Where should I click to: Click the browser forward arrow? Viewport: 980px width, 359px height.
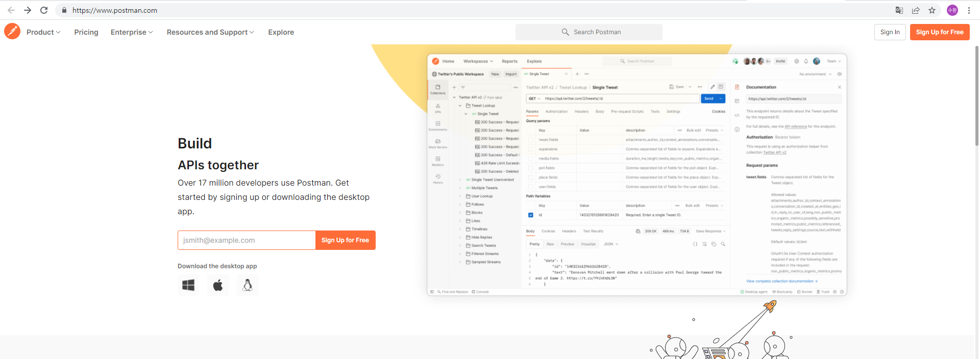pyautogui.click(x=28, y=10)
